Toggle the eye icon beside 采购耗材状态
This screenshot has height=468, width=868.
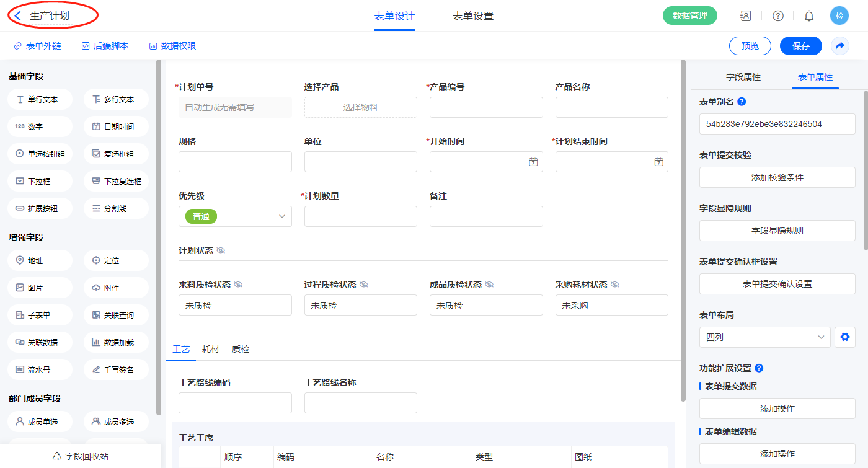614,285
